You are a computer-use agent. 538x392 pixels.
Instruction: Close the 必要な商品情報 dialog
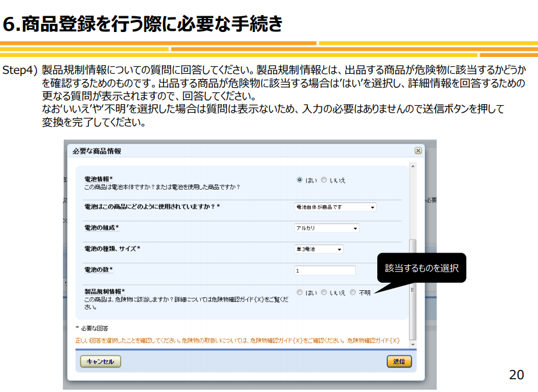pyautogui.click(x=417, y=151)
